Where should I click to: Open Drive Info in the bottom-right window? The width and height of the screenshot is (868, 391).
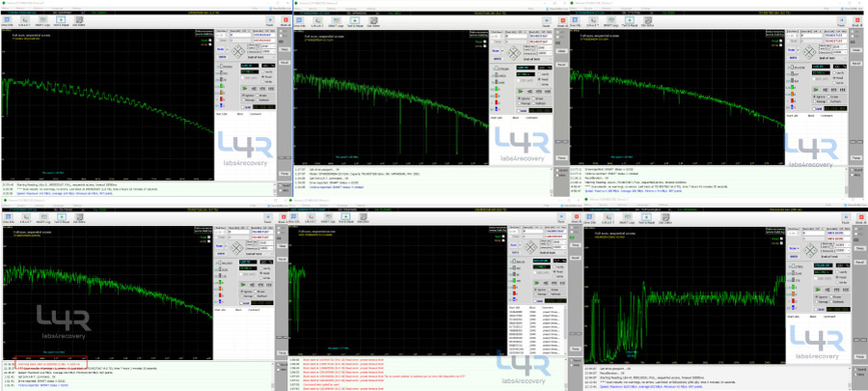pos(589,219)
